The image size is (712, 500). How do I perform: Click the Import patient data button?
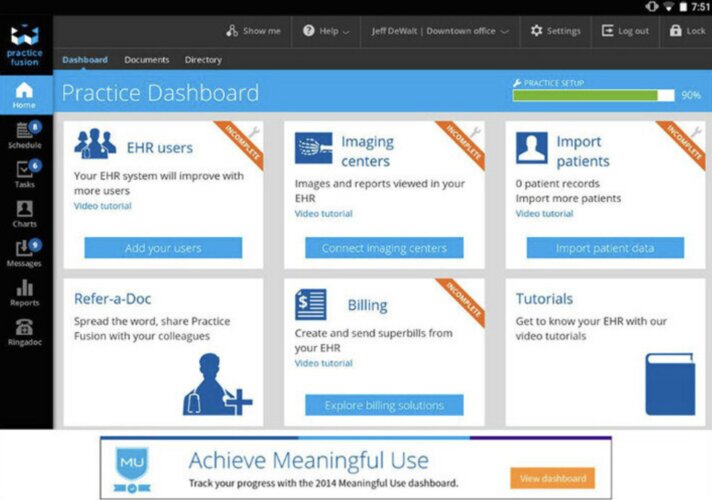coord(605,248)
